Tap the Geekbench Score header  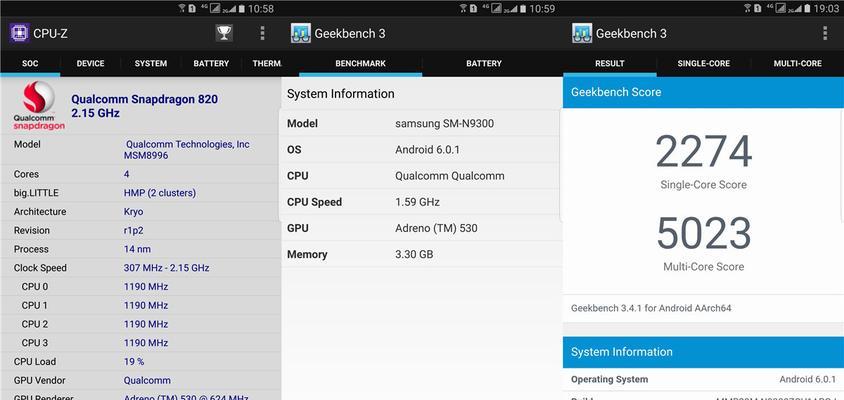[x=703, y=92]
